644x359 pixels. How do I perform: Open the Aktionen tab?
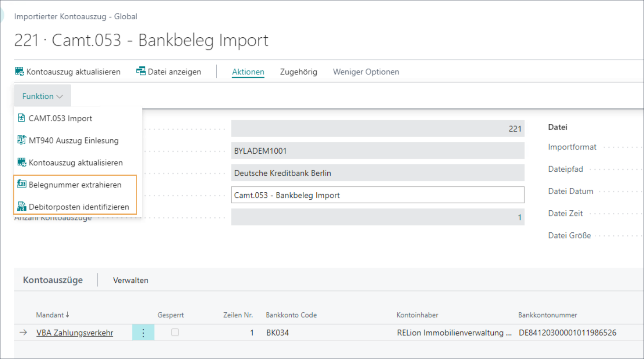[x=248, y=72]
